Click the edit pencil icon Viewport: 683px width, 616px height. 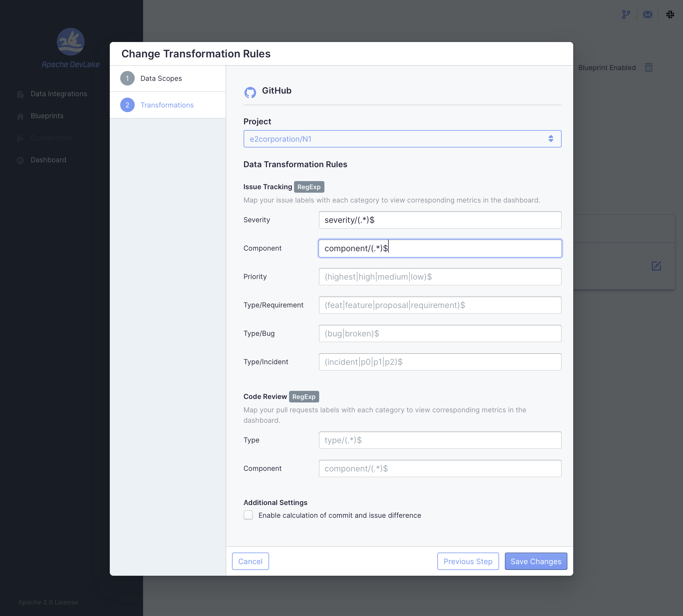click(656, 266)
